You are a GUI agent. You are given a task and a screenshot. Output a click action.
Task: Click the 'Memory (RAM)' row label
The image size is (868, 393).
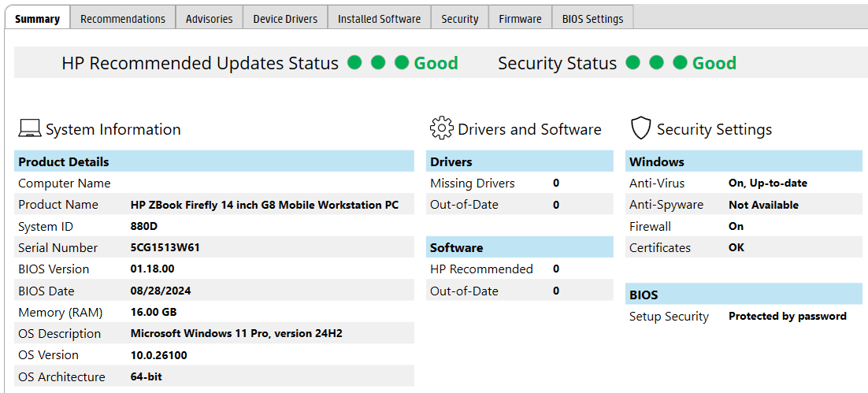[x=61, y=313]
